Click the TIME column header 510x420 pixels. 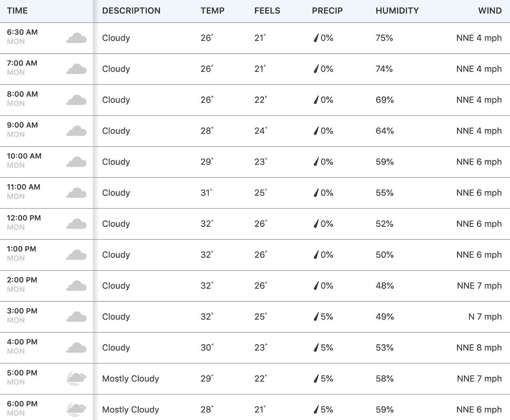(17, 11)
